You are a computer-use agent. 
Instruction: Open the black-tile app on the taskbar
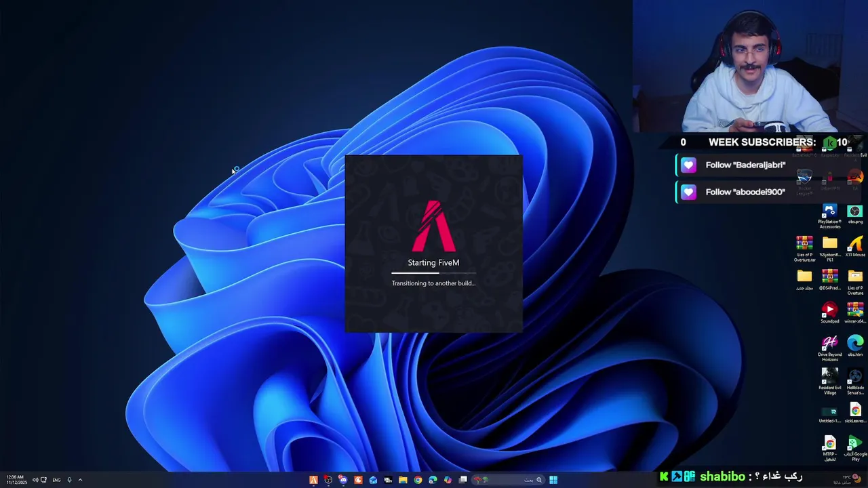point(388,480)
